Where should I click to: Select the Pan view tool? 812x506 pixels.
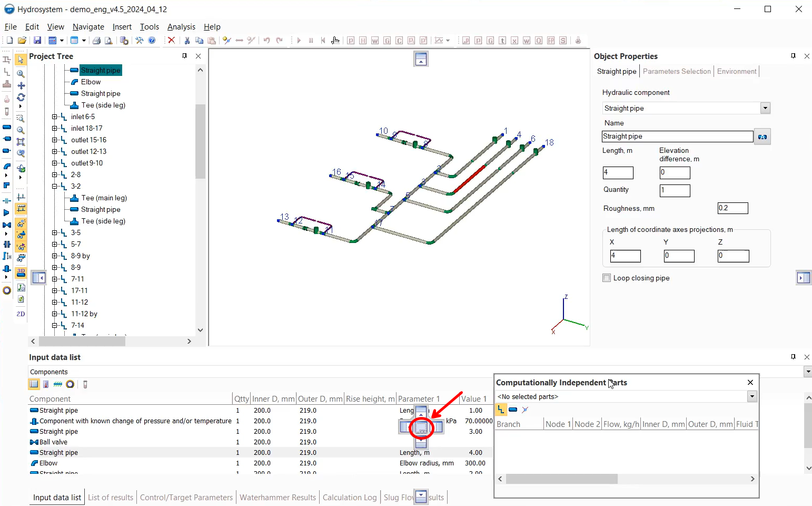coord(21,85)
